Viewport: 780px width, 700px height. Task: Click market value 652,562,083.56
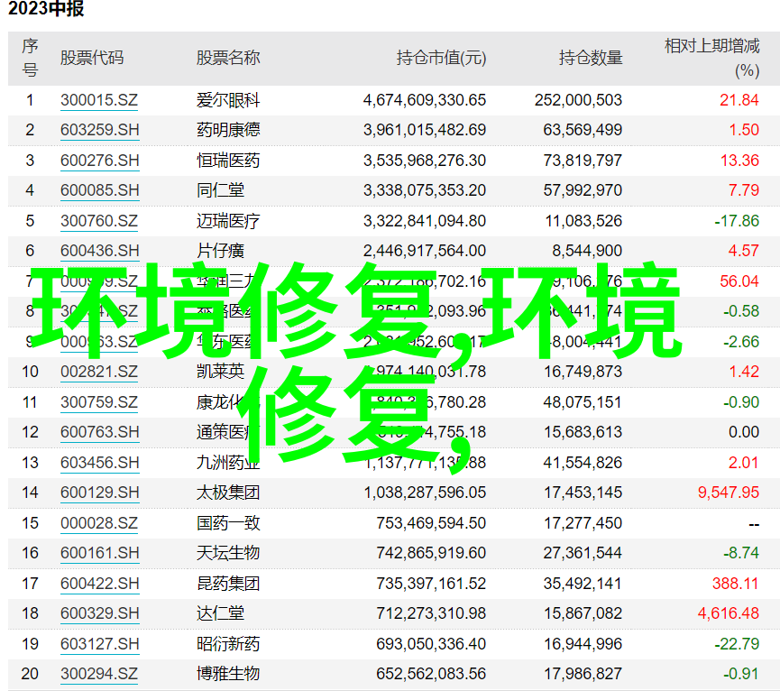point(431,674)
